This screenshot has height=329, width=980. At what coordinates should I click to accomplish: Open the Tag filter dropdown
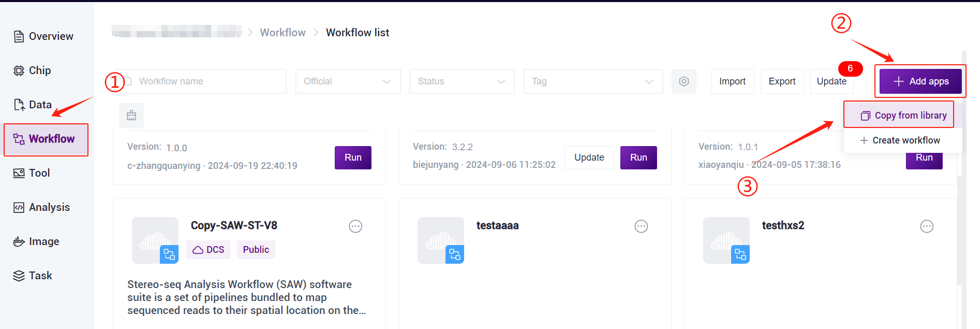[x=593, y=81]
